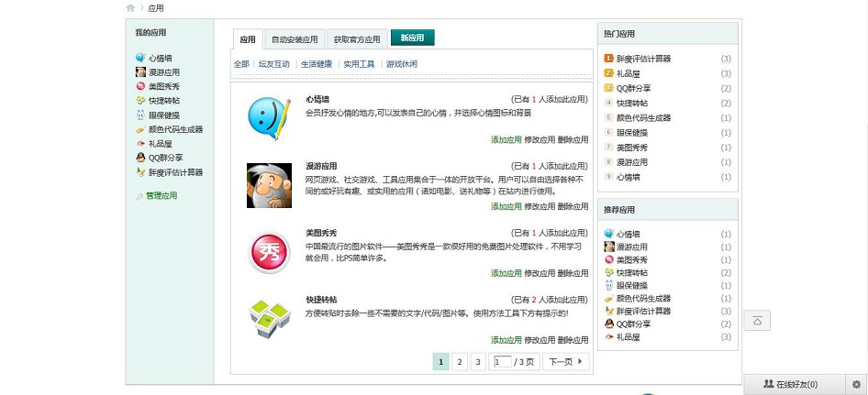Open QQ群分享 penguin icon in left sidebar
The image size is (868, 395).
(140, 158)
